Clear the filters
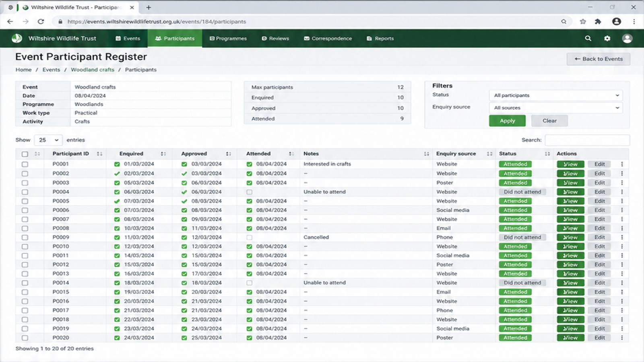 [x=549, y=121]
